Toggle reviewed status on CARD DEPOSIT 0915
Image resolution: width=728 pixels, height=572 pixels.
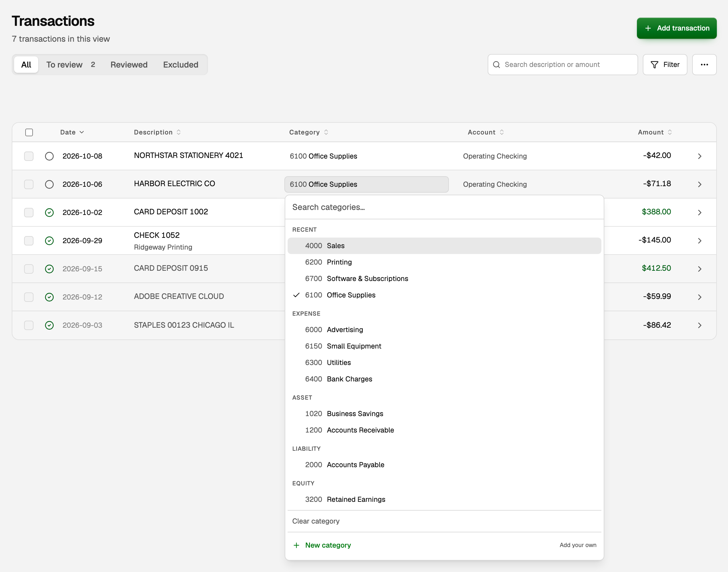(x=49, y=269)
